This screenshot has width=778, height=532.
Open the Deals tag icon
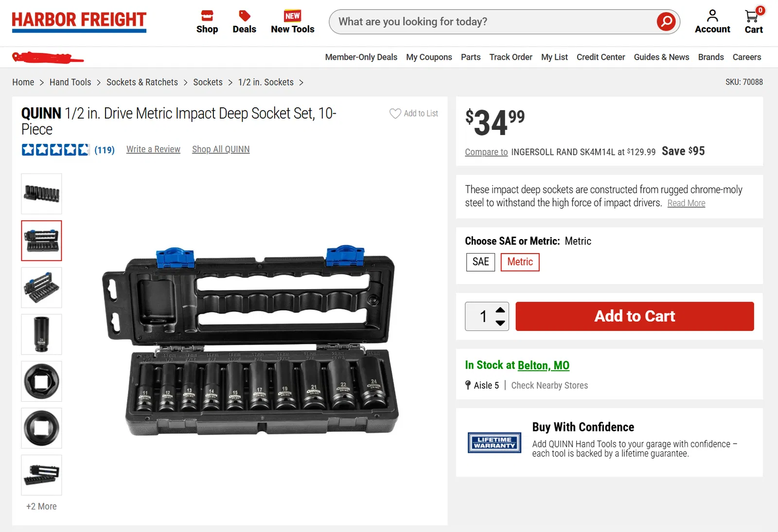tap(244, 16)
